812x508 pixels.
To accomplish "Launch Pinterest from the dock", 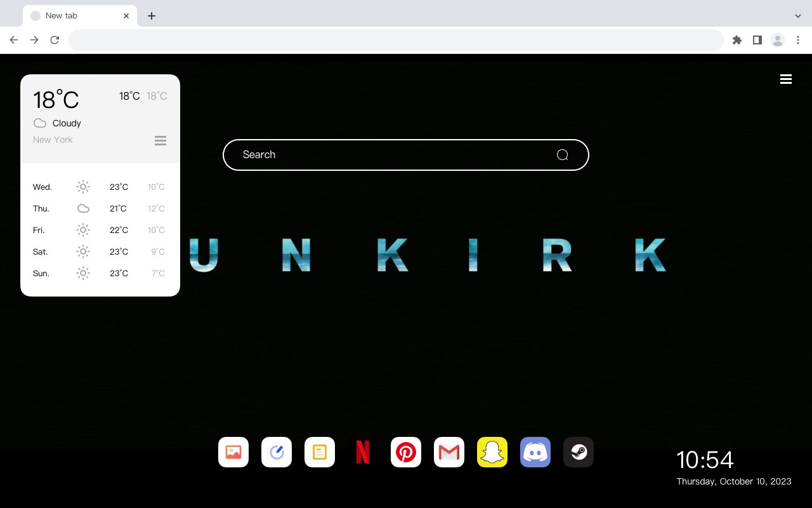I will tap(406, 452).
